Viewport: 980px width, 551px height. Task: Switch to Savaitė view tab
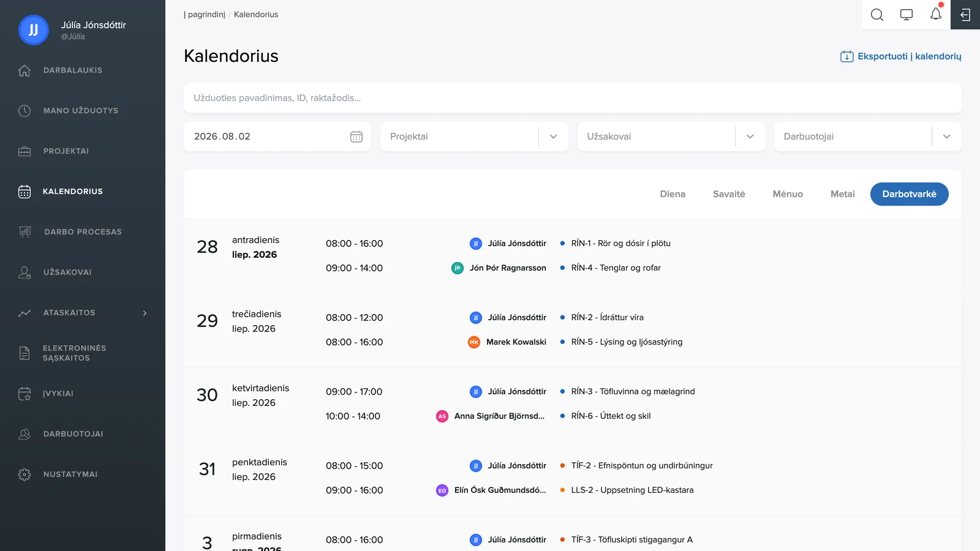(729, 194)
